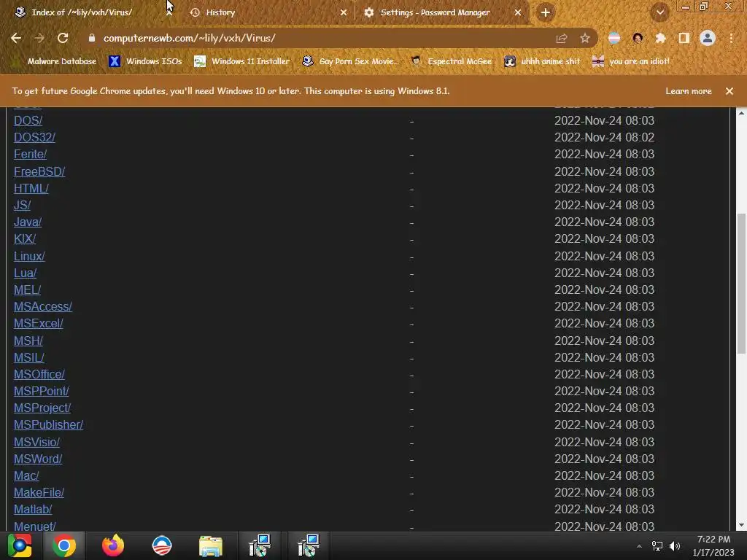Open the taskbar clock and date
Image resolution: width=747 pixels, height=560 pixels.
click(x=713, y=545)
